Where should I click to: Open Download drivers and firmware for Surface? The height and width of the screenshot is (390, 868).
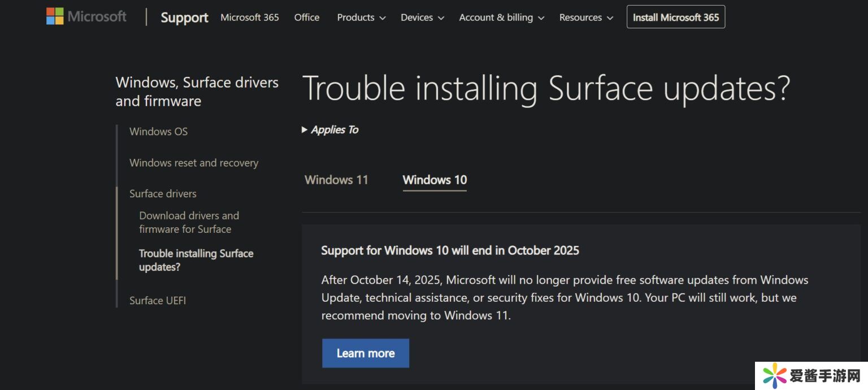(x=189, y=222)
